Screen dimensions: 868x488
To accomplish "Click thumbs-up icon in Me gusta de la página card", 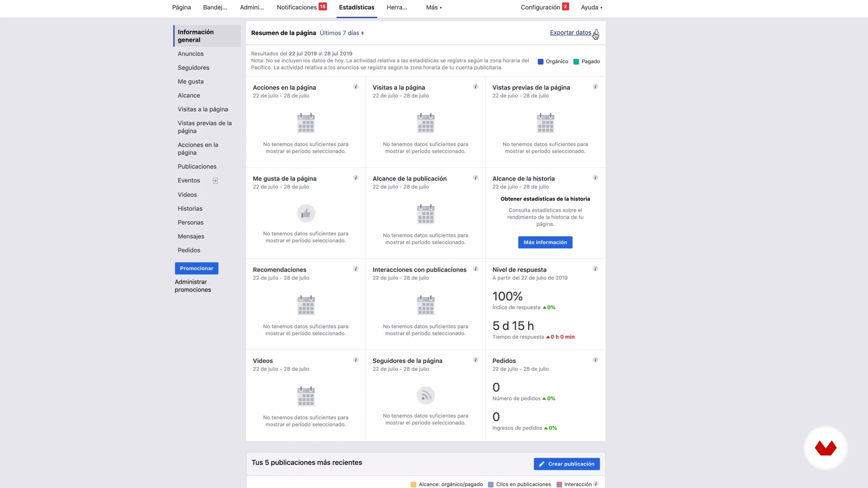I will [x=306, y=213].
